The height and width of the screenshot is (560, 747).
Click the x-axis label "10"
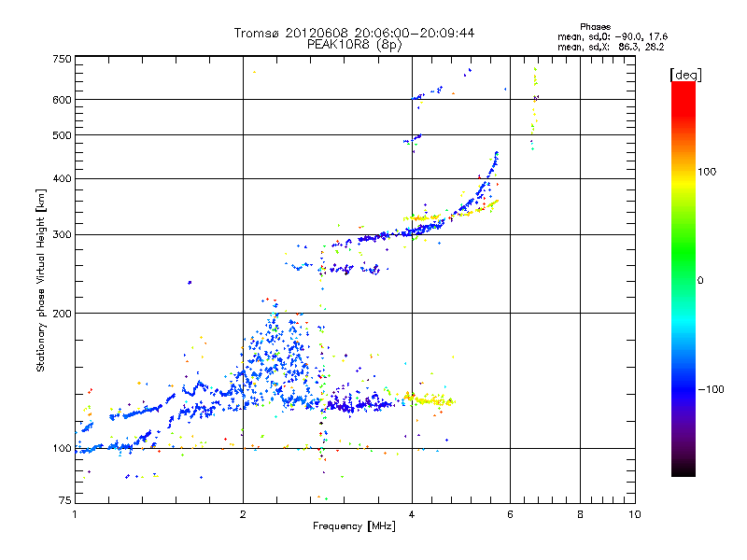(635, 514)
